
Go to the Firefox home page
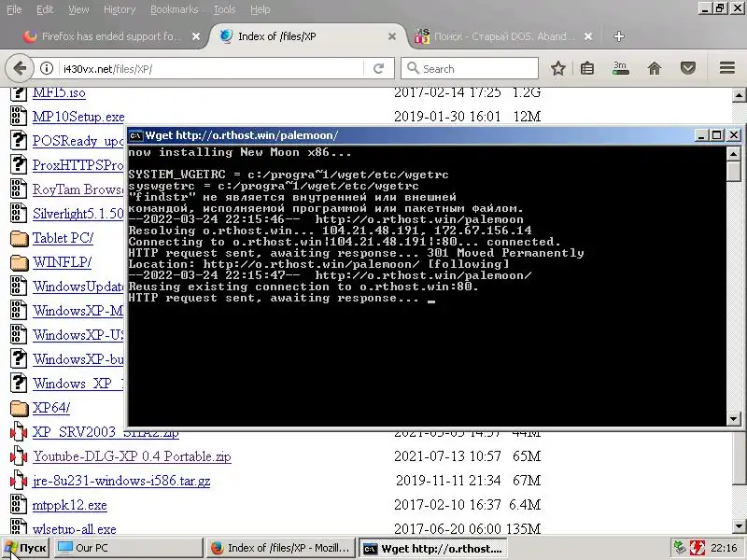tap(655, 68)
